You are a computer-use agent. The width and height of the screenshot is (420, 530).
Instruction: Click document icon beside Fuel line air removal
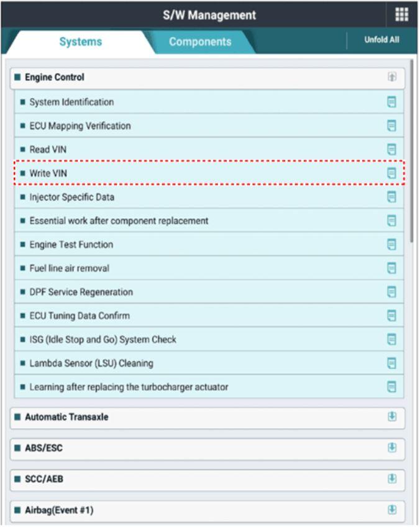pyautogui.click(x=391, y=268)
